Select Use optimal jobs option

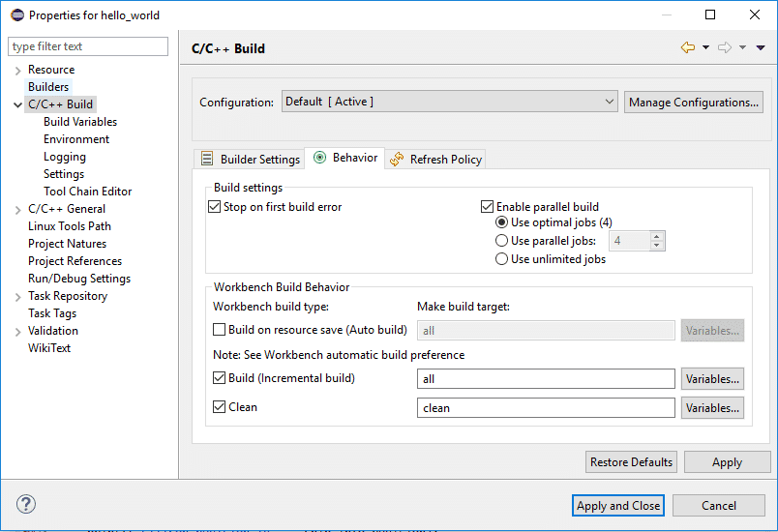tap(501, 222)
